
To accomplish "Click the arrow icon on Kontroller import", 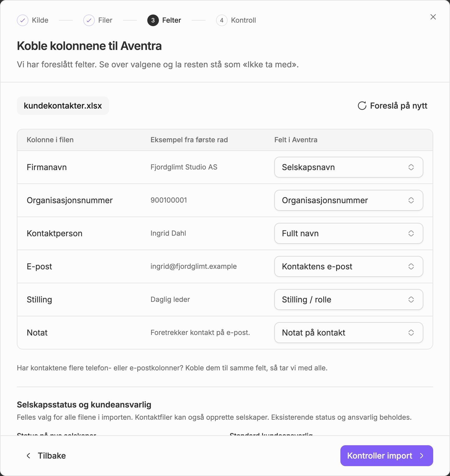I will pos(422,456).
